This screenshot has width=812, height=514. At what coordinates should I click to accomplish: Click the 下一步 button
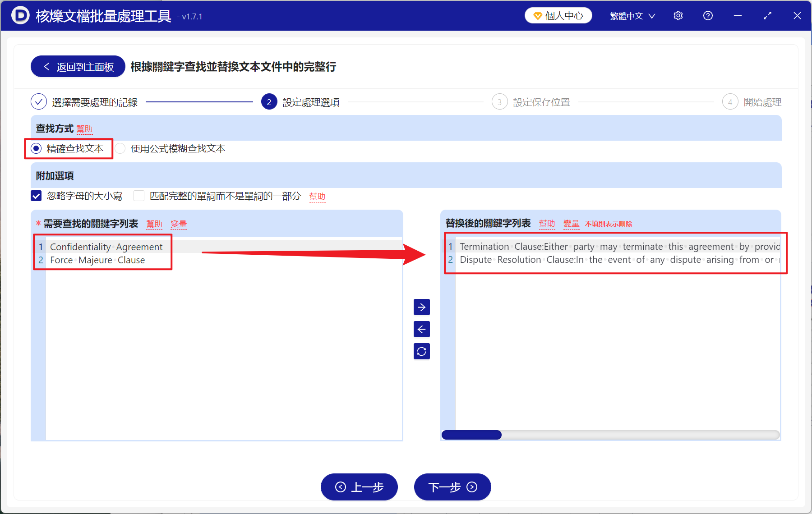(452, 487)
